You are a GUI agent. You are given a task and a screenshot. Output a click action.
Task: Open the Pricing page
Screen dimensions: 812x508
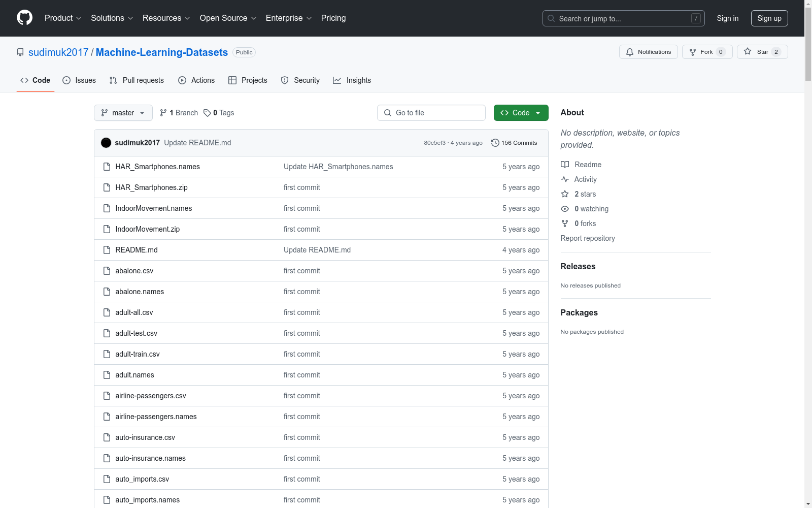[x=333, y=18]
